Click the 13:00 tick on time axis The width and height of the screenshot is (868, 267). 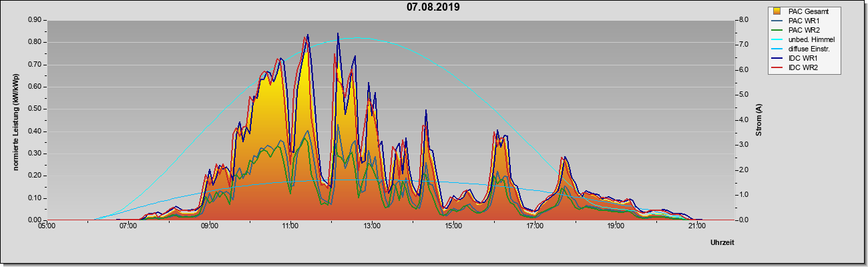(372, 227)
